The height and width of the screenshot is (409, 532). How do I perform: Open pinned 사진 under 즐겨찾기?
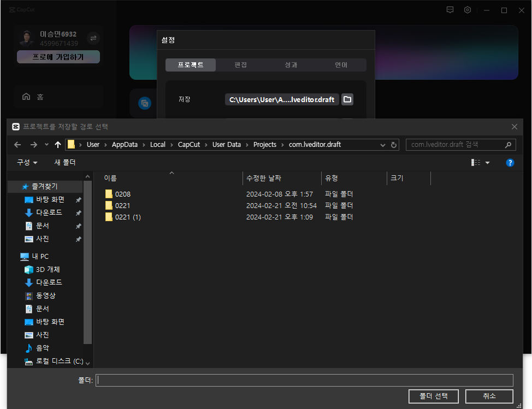pyautogui.click(x=43, y=239)
